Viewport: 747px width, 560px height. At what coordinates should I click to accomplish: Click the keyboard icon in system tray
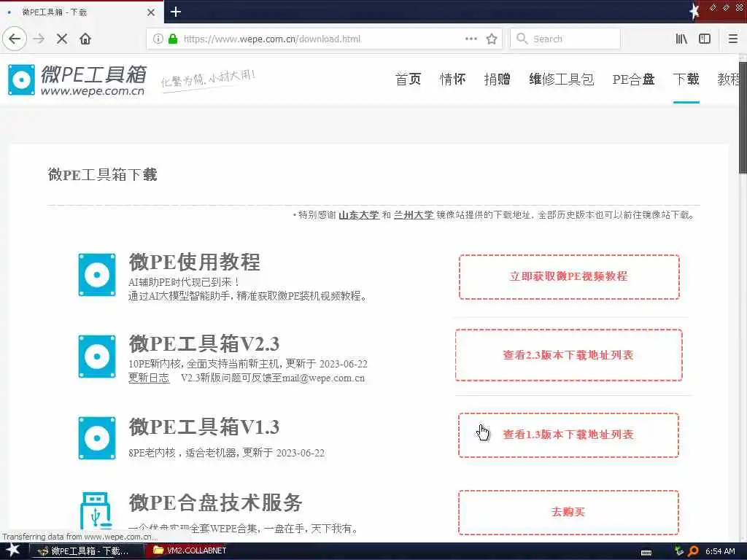click(646, 553)
